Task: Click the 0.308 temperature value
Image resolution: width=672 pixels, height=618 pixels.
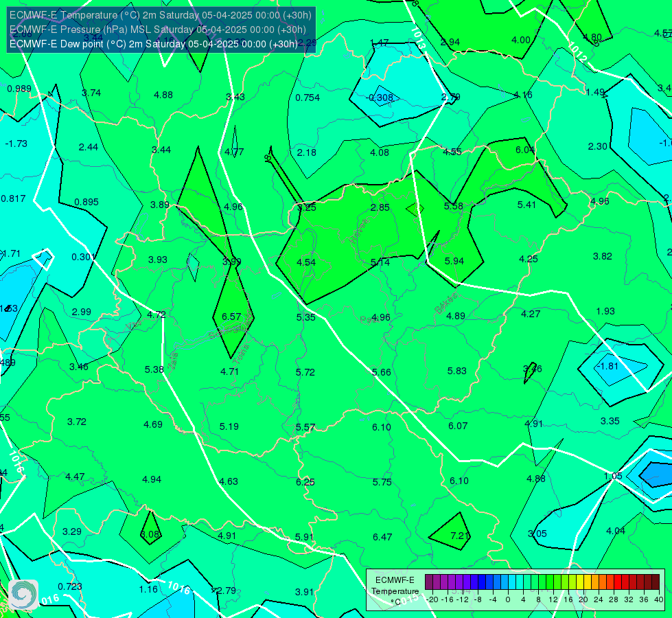Action: tap(381, 98)
